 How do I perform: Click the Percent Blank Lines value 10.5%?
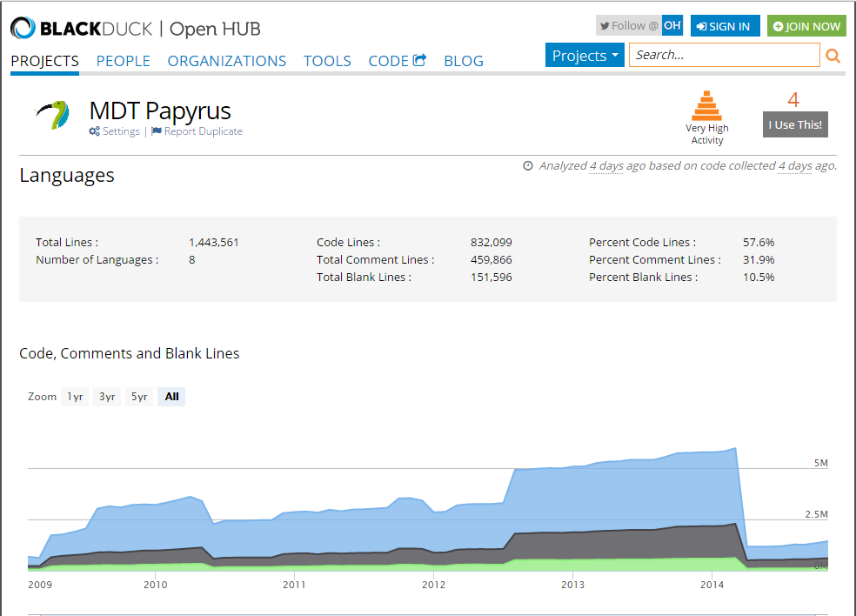759,277
